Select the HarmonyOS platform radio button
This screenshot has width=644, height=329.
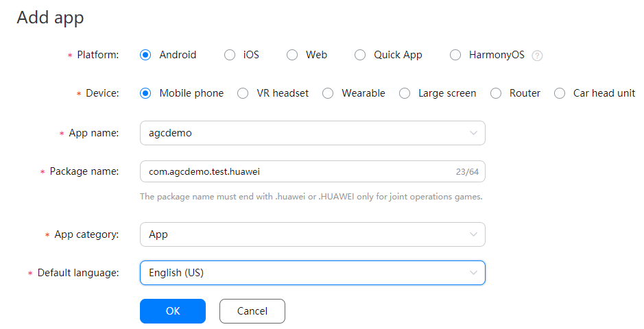[455, 55]
